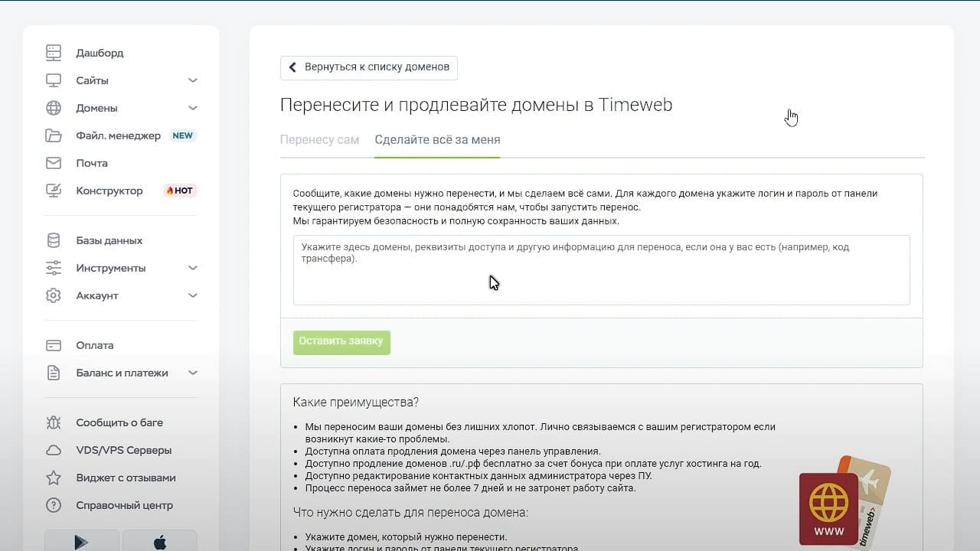Click the Оплата card icon
The image size is (980, 551).
point(54,345)
